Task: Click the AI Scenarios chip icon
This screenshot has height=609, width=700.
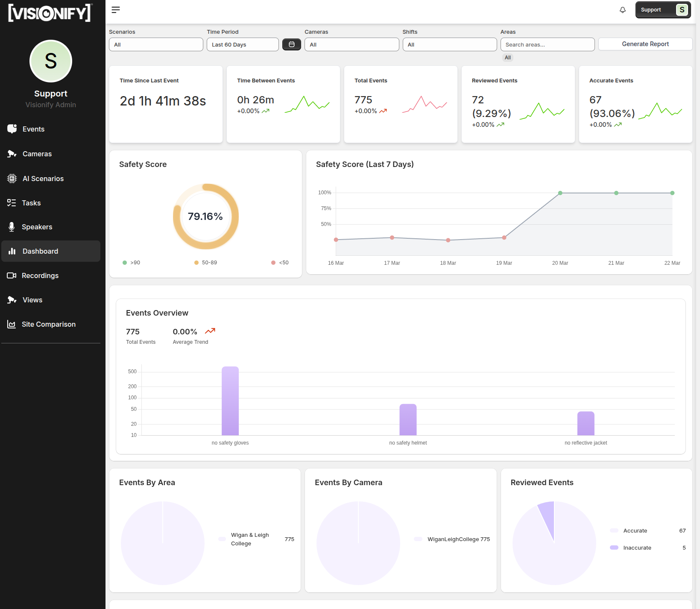Action: pyautogui.click(x=12, y=179)
